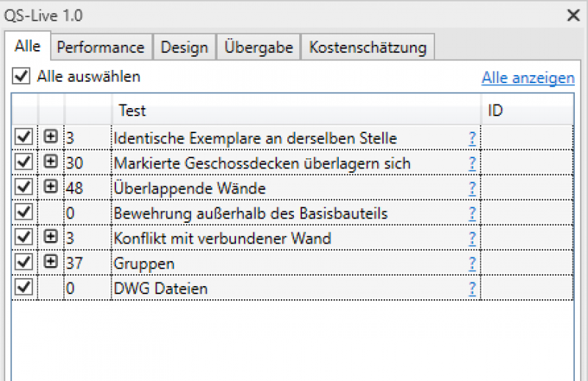The height and width of the screenshot is (381, 588).
Task: Click the Alle anzeigen link
Action: (x=528, y=78)
